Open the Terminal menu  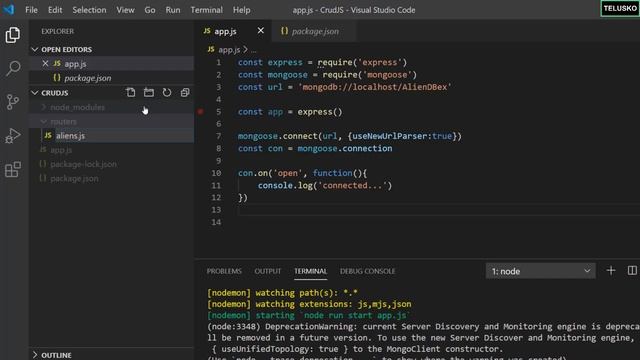tap(207, 10)
